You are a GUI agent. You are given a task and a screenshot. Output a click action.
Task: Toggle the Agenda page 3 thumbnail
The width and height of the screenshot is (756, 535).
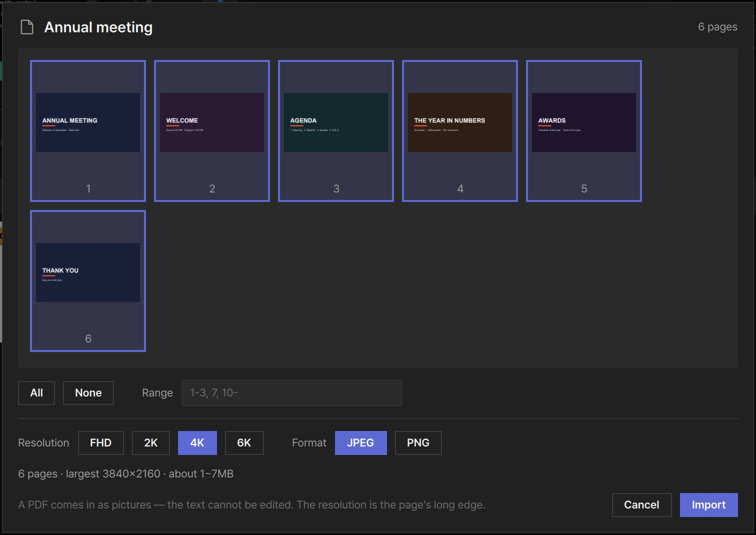coord(336,131)
